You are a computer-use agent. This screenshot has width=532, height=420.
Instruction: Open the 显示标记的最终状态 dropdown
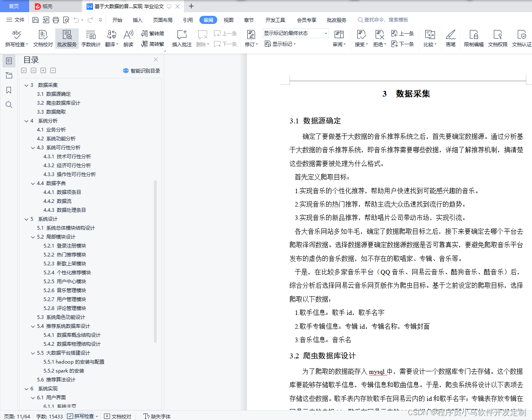point(295,33)
